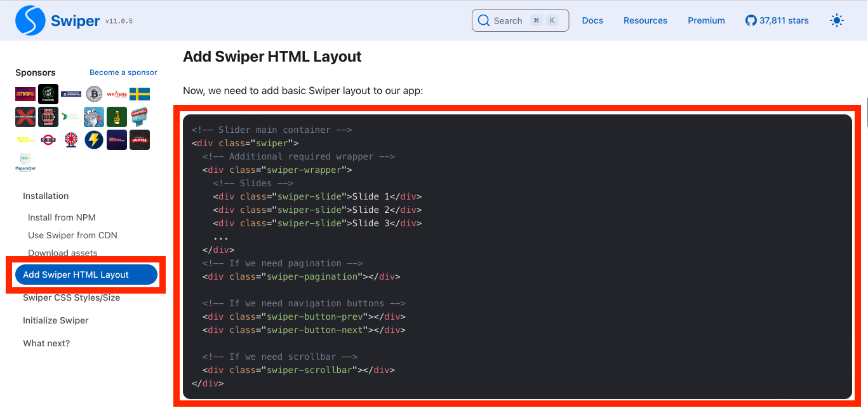
Task: Click the Sponsors heading
Action: click(x=36, y=72)
